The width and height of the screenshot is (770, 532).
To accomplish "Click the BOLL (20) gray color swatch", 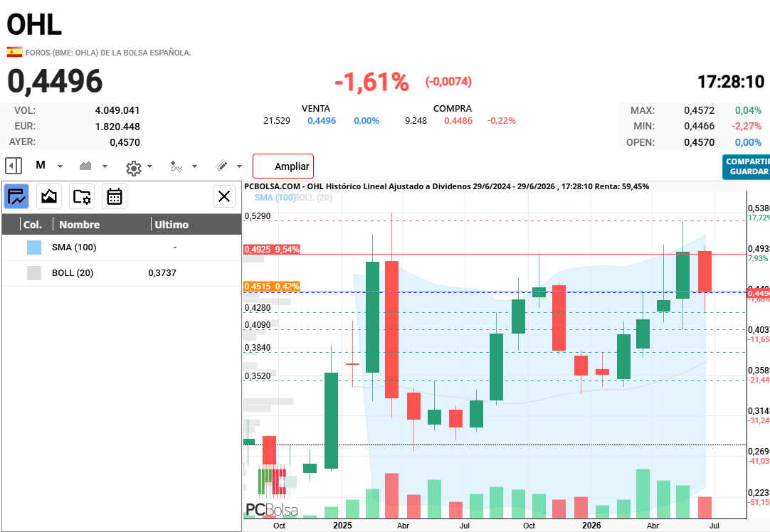I will 34,273.
